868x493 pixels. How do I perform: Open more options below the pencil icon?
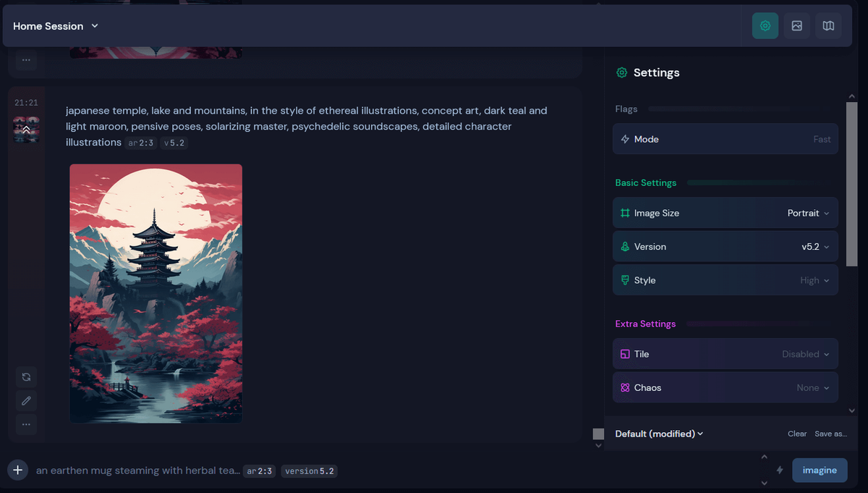[x=26, y=424]
